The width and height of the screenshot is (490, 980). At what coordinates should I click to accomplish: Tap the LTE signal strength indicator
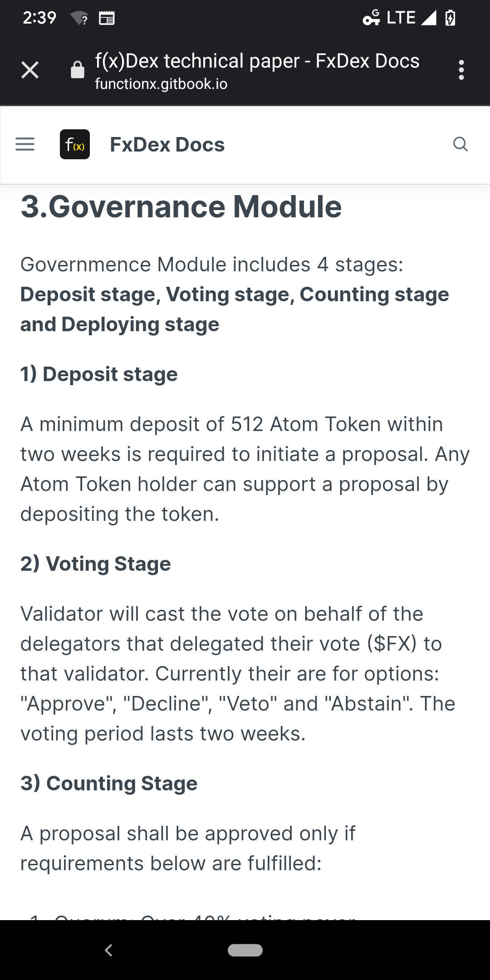[428, 18]
